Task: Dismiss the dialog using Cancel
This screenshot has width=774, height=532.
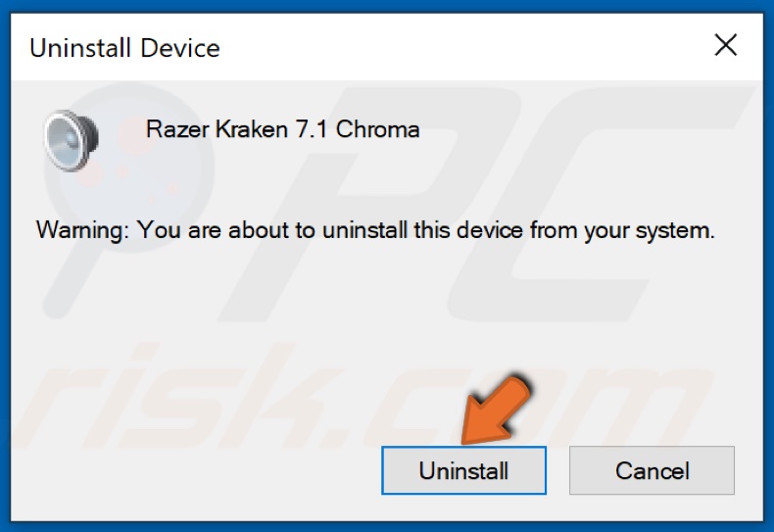Action: (x=652, y=470)
